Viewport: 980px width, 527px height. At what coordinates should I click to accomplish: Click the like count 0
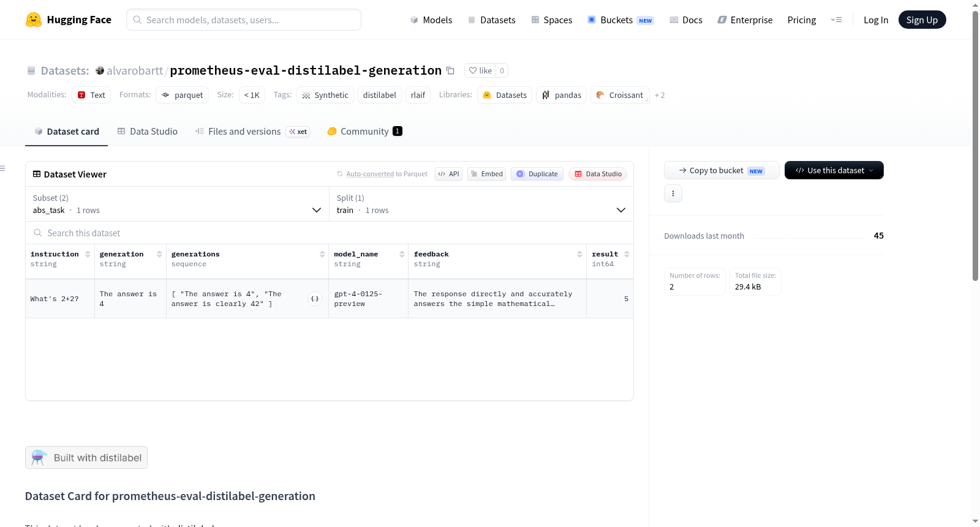point(502,70)
